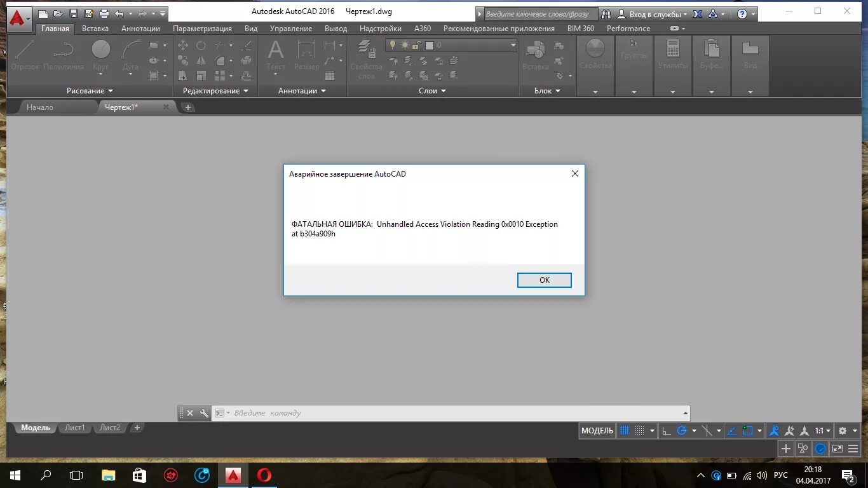This screenshot has height=488, width=868.
Task: Click the Mirror tool in Редактирование panel
Action: (201, 60)
